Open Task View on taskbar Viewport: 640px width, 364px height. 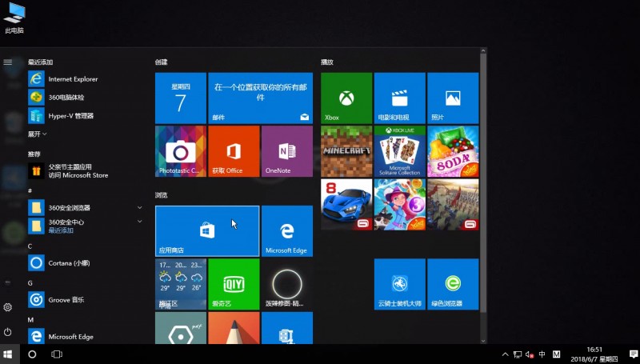(x=57, y=354)
